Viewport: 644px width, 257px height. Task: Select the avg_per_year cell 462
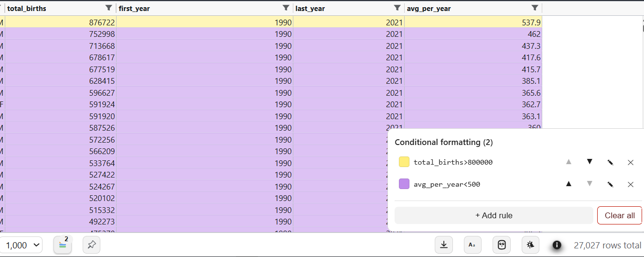coord(473,34)
